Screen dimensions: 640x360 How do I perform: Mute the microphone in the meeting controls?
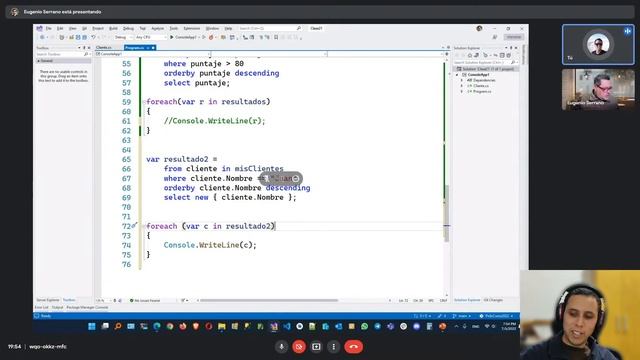pos(281,347)
